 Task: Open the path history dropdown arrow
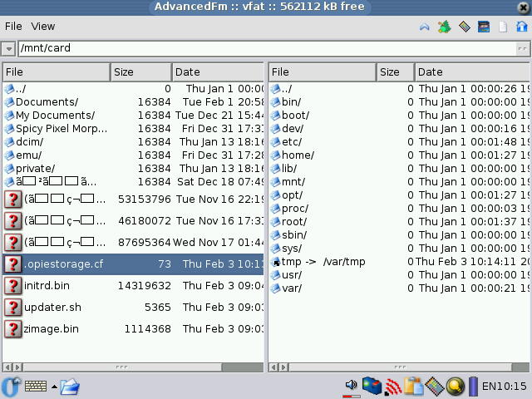[x=8, y=48]
